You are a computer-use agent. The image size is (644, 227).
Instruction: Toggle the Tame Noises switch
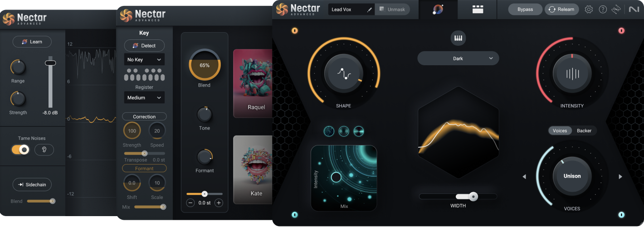tap(20, 150)
